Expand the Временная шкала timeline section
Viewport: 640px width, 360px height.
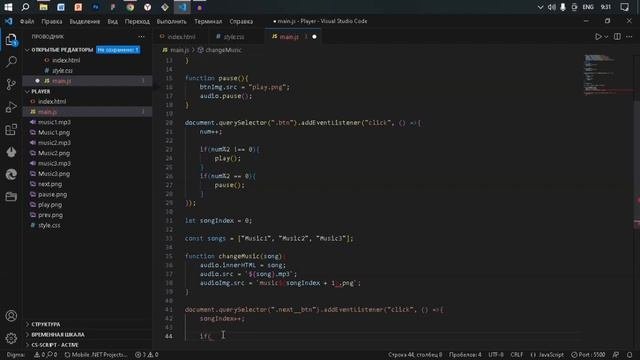pyautogui.click(x=58, y=334)
